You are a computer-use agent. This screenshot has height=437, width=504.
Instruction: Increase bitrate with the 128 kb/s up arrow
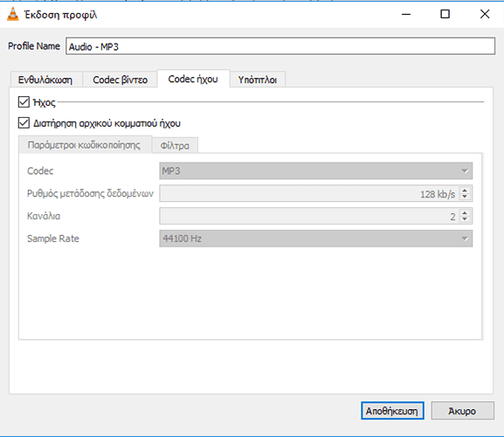pyautogui.click(x=465, y=190)
